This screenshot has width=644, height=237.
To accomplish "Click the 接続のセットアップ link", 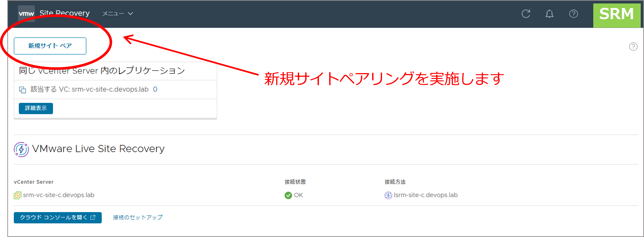I will (x=138, y=217).
